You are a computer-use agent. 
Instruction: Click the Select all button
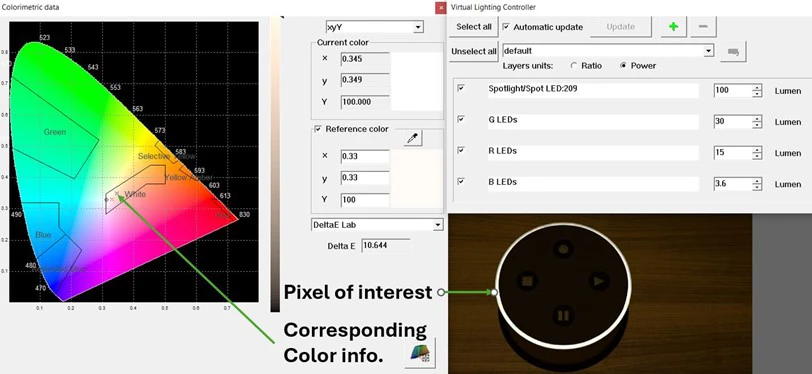[x=473, y=27]
